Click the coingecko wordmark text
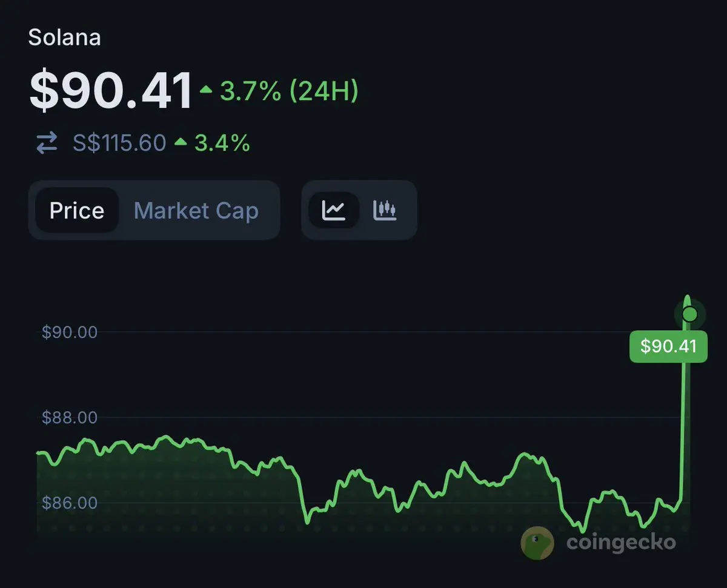The width and height of the screenshot is (727, 588). [620, 542]
